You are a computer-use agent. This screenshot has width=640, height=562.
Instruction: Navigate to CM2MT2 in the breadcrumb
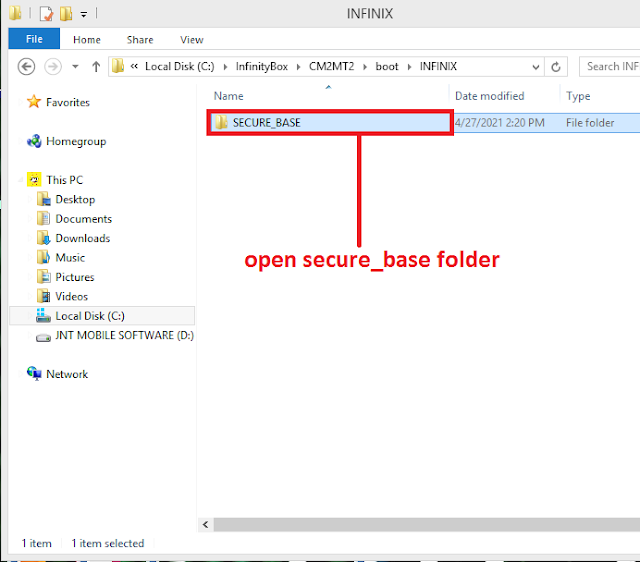click(x=331, y=67)
